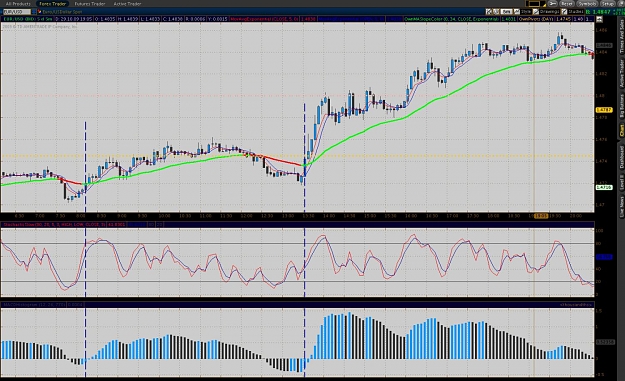This screenshot has height=381, width=625.
Task: Expand the symbol dropdown arrow next to EUR/USD
Action: (34, 12)
